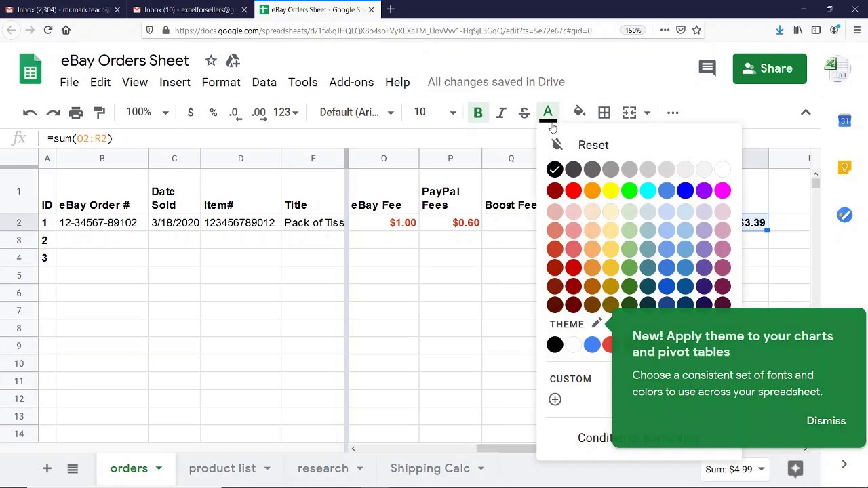This screenshot has height=488, width=868.
Task: Add a new sheet with plus icon
Action: 47,468
